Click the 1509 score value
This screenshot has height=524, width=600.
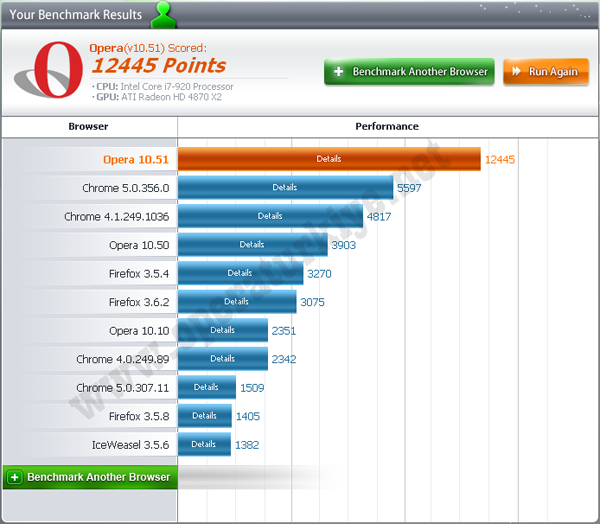252,388
